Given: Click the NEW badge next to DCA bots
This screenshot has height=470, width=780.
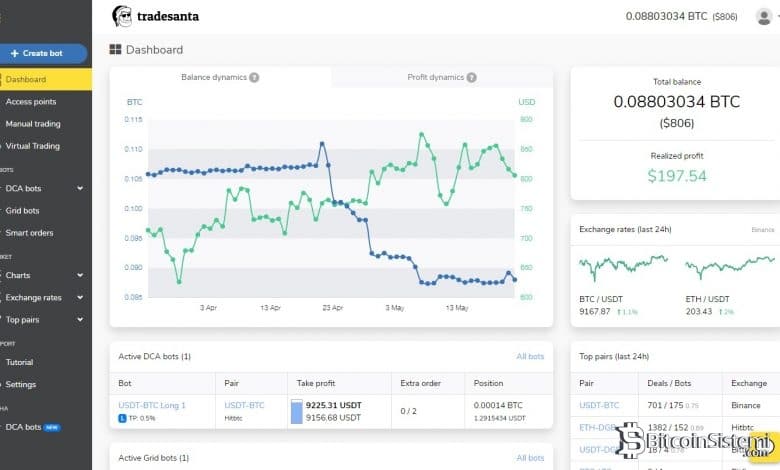Looking at the screenshot, I should click(53, 427).
